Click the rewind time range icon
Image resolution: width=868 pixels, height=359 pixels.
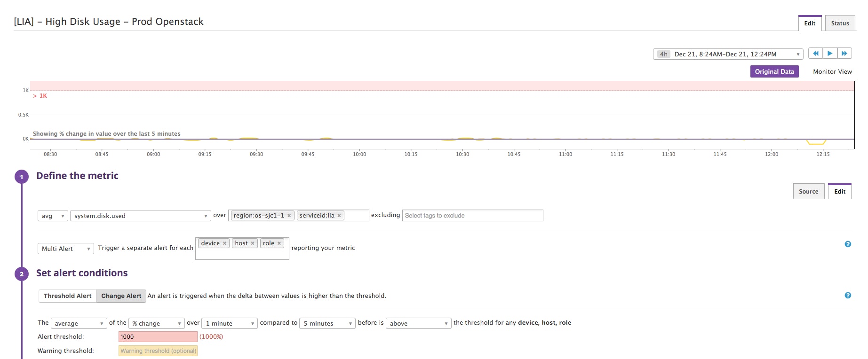(815, 54)
